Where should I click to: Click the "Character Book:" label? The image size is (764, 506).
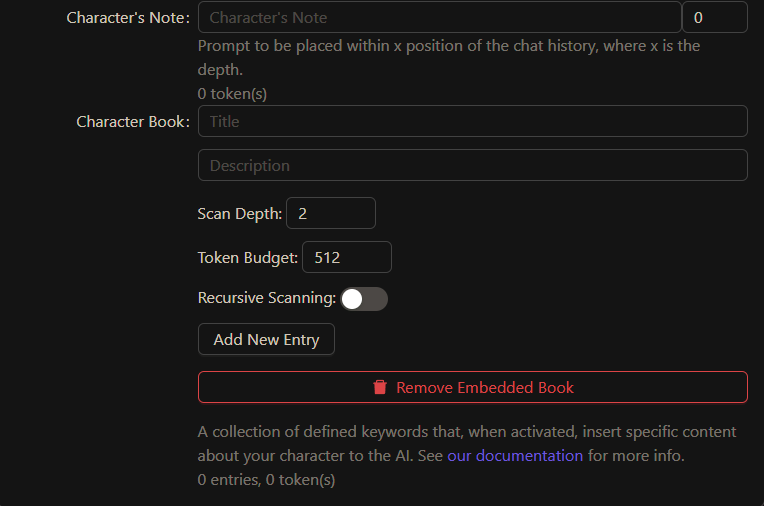pyautogui.click(x=133, y=121)
